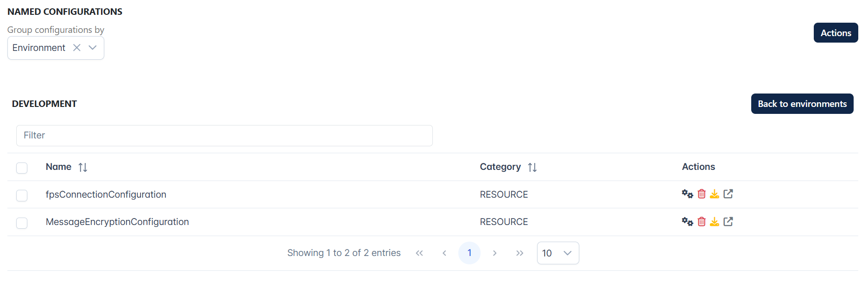The width and height of the screenshot is (868, 281).
Task: Sort table by Name column arrows
Action: click(83, 167)
